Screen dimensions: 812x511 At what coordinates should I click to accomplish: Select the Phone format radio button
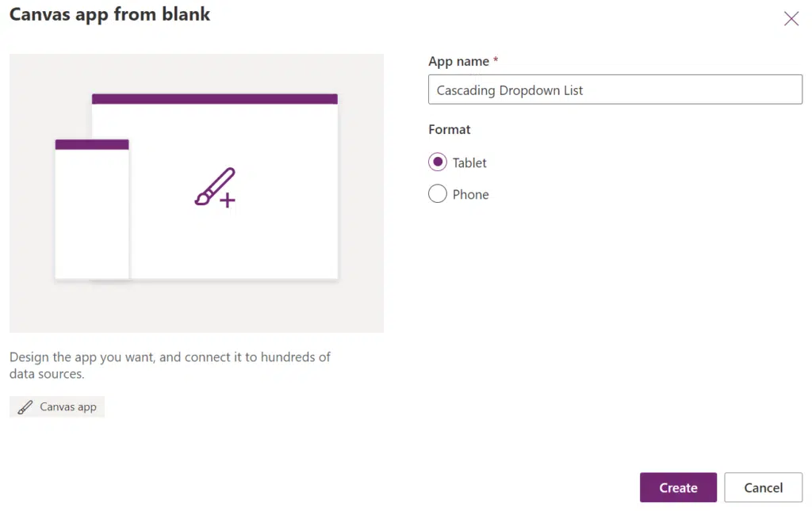click(x=438, y=193)
